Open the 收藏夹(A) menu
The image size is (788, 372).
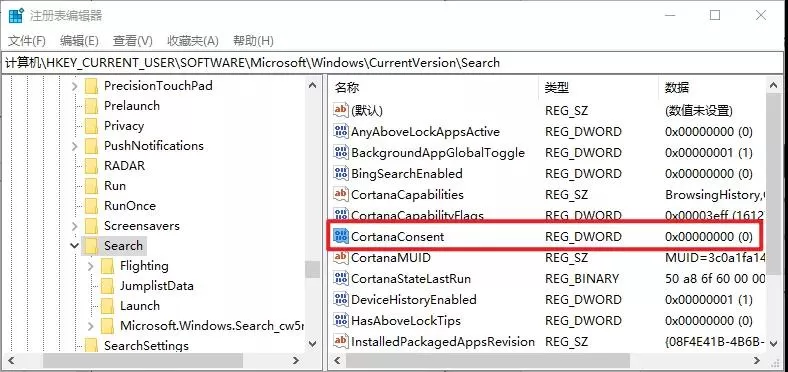click(193, 41)
